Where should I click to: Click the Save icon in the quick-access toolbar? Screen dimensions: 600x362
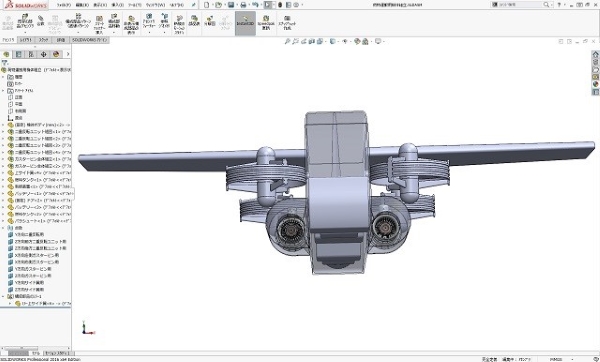(x=231, y=5)
